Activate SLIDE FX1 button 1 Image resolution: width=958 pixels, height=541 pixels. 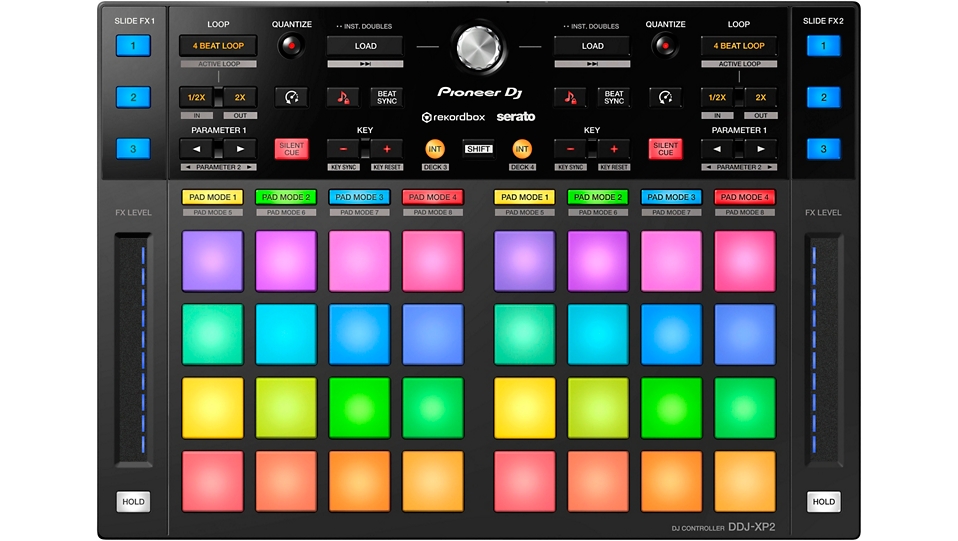133,46
